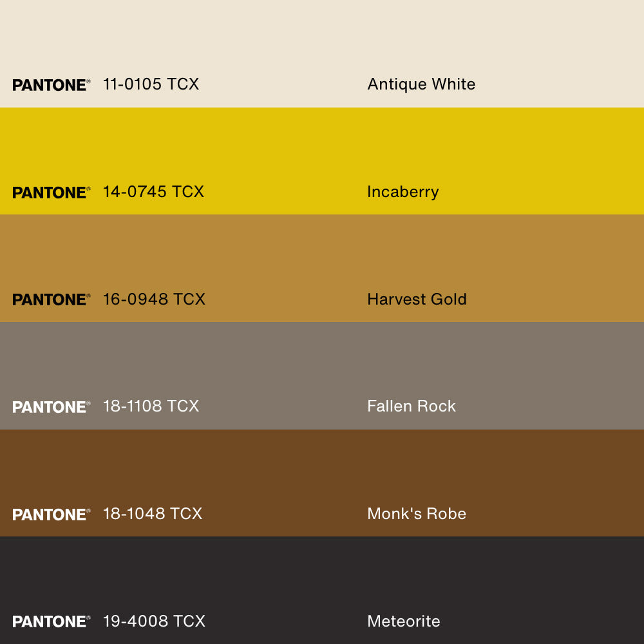Select the Monk's Robe name label
This screenshot has height=644, width=644.
416,514
